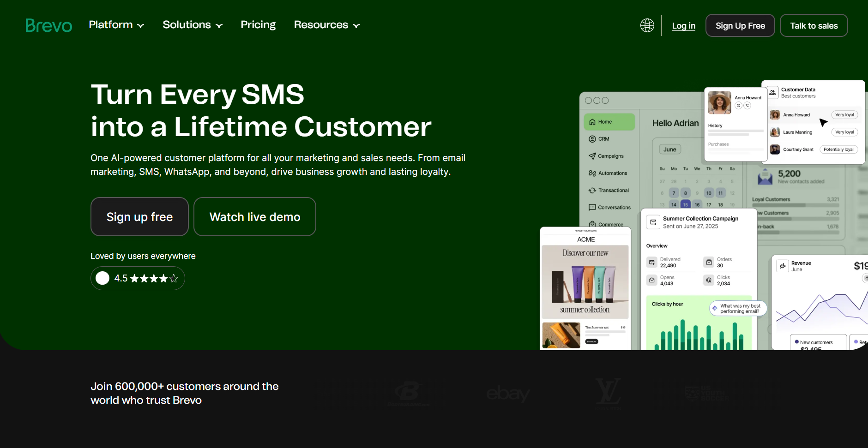Image resolution: width=868 pixels, height=448 pixels.
Task: Click the What was my best performing email prompt
Action: (x=738, y=308)
